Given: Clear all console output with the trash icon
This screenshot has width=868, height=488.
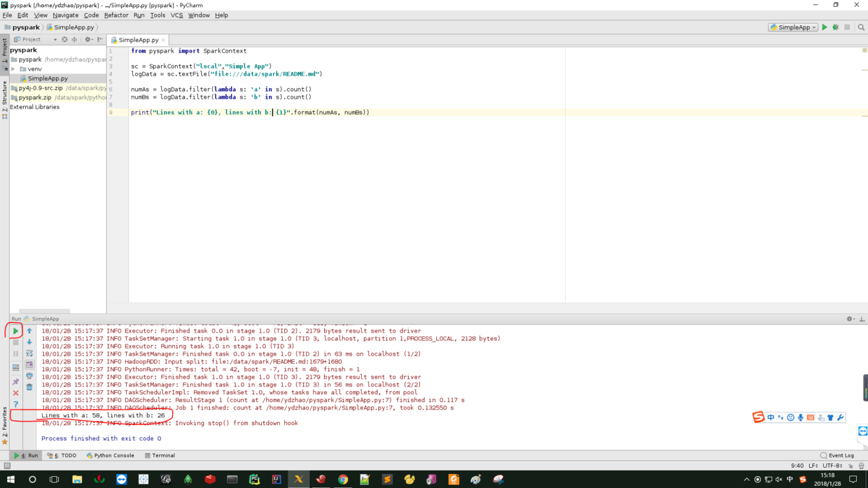Looking at the screenshot, I should pos(29,387).
